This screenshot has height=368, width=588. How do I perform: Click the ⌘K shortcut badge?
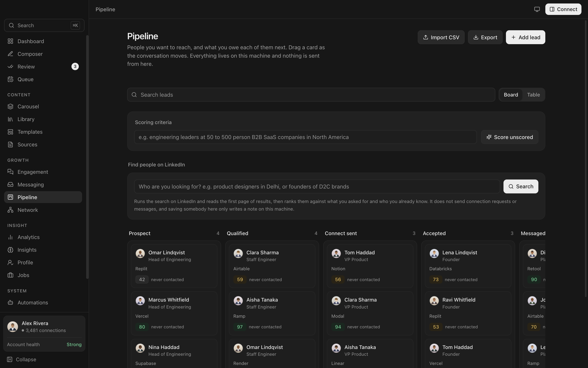75,25
